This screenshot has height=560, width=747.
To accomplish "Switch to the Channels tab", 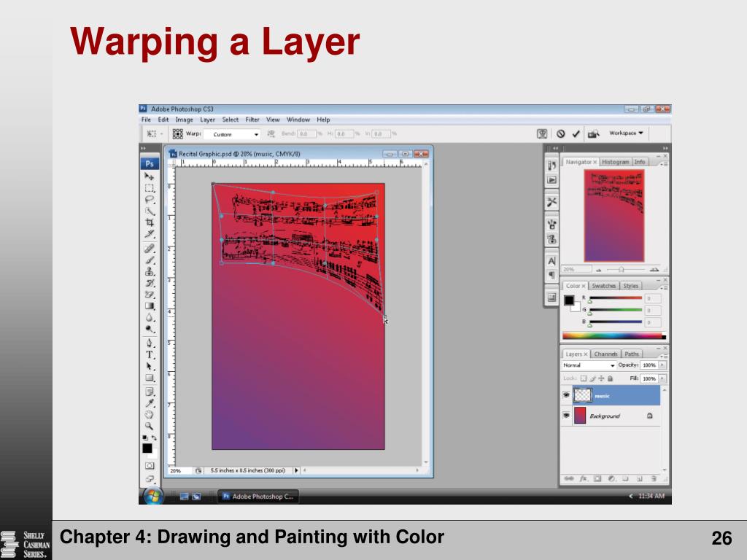I will (605, 354).
